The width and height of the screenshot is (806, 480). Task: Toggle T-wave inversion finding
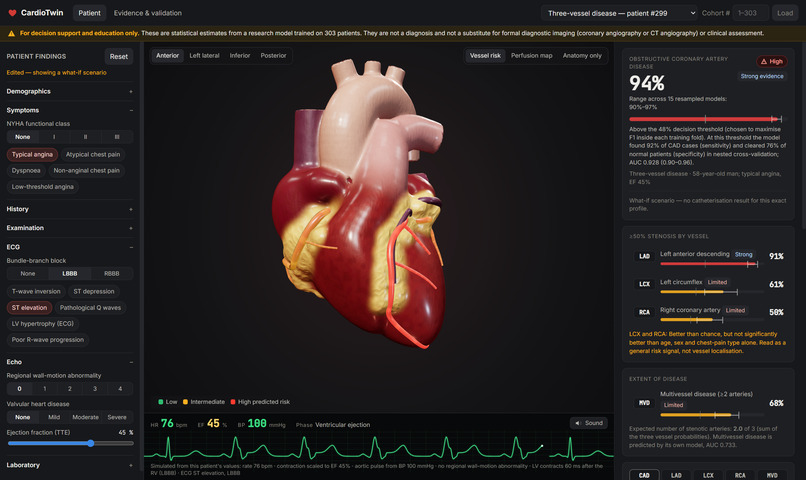pyautogui.click(x=36, y=291)
